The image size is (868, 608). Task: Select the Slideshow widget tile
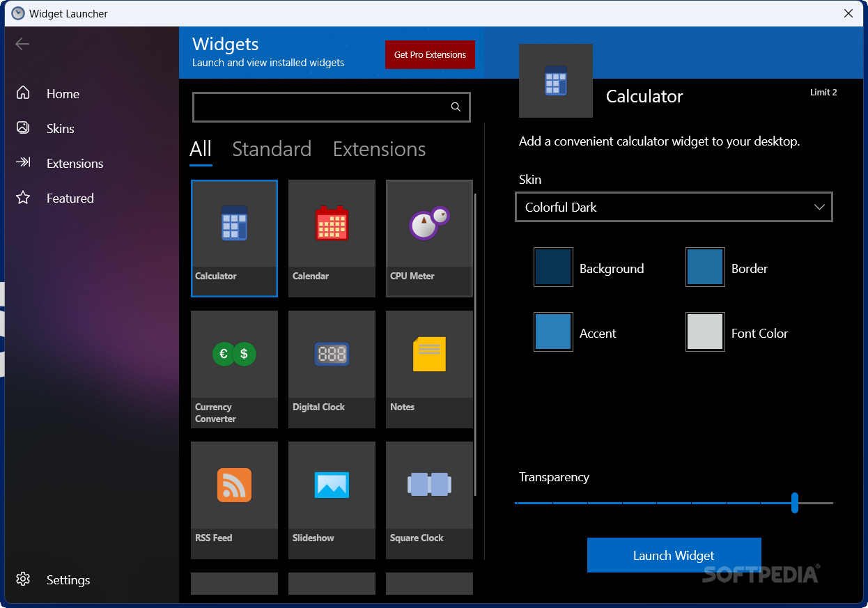[332, 500]
